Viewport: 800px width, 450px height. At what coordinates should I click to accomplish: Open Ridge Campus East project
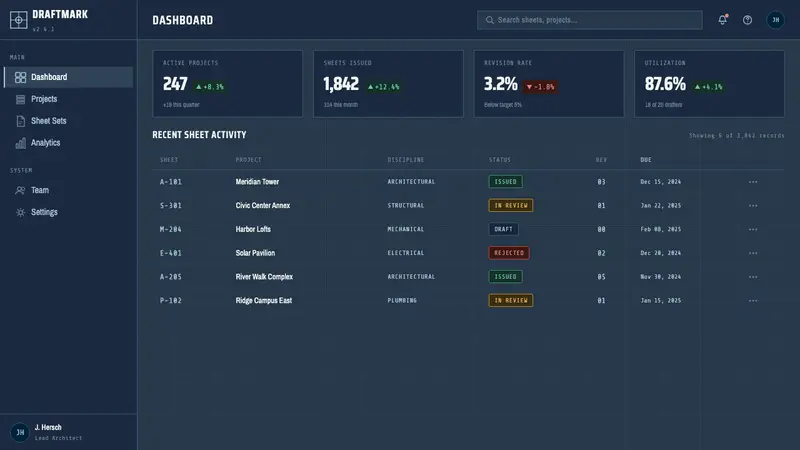(264, 301)
